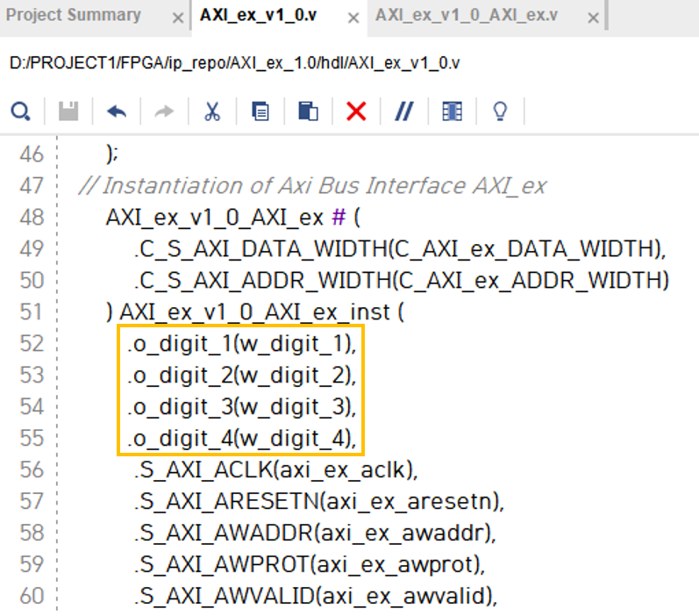Click '.S_AXI_AWADDR(axi_ex_awaddr)' line
This screenshot has width=699, height=616.
pyautogui.click(x=315, y=534)
